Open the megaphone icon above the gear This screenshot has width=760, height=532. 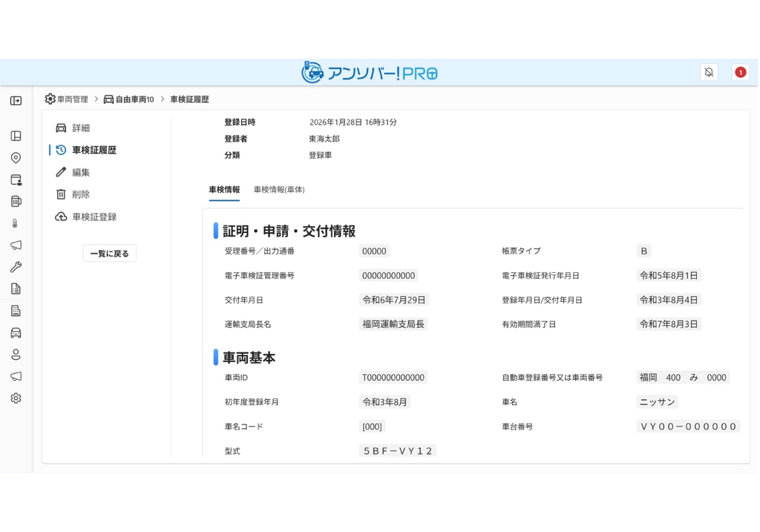tap(16, 376)
